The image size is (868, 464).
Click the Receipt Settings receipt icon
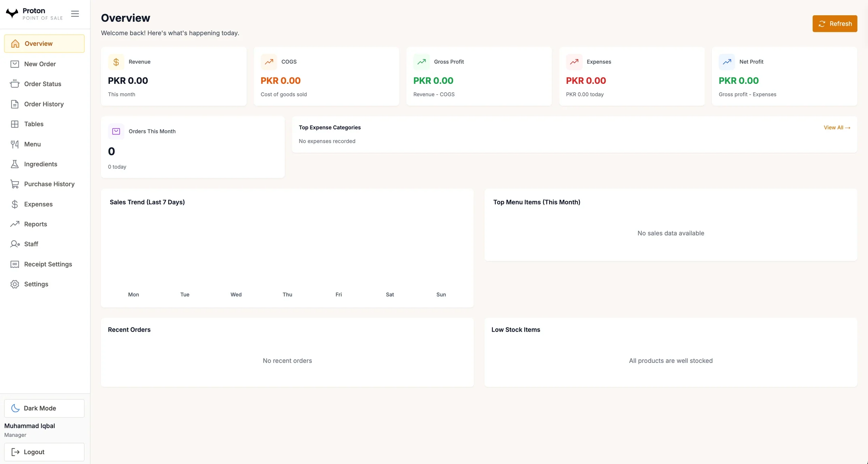point(15,264)
